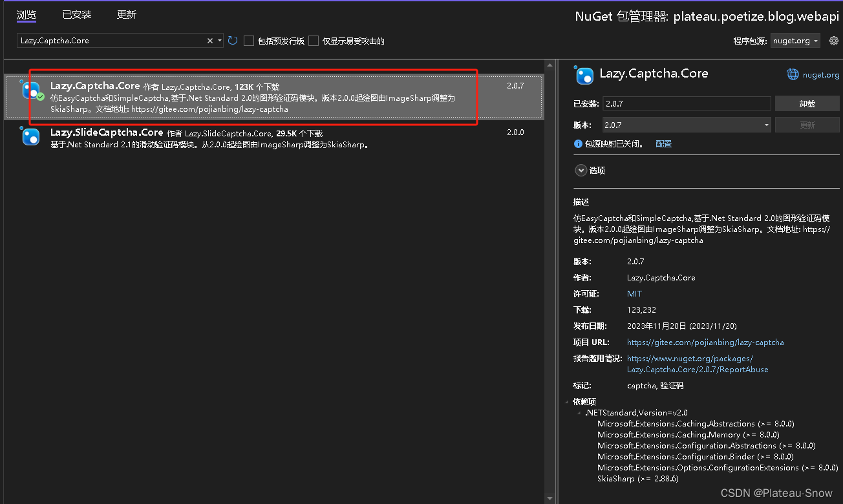This screenshot has height=504, width=843.
Task: Click the Lazy.Captcha.Core icon in the details header
Action: (x=584, y=74)
